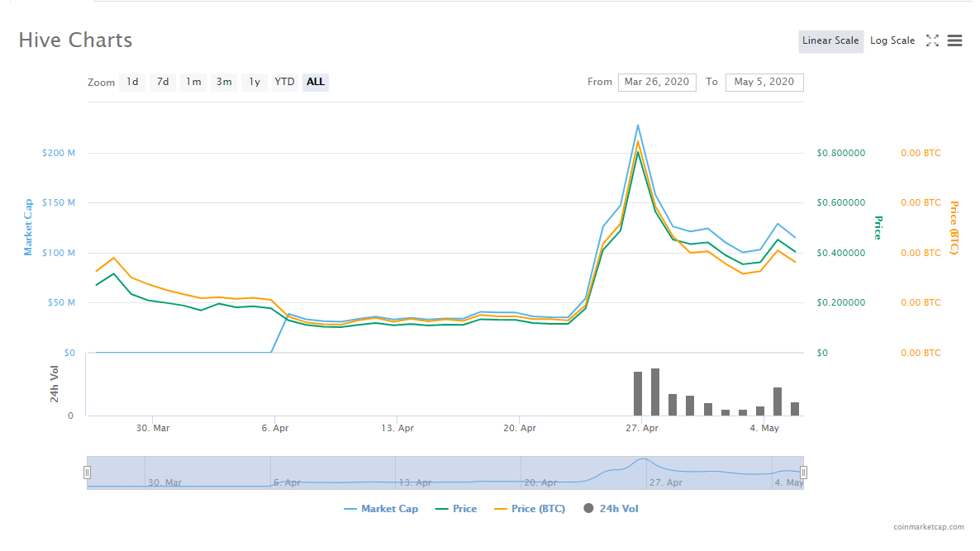Click the "6. Apr" main axis date label
Screen dimensions: 980x551
pos(275,428)
